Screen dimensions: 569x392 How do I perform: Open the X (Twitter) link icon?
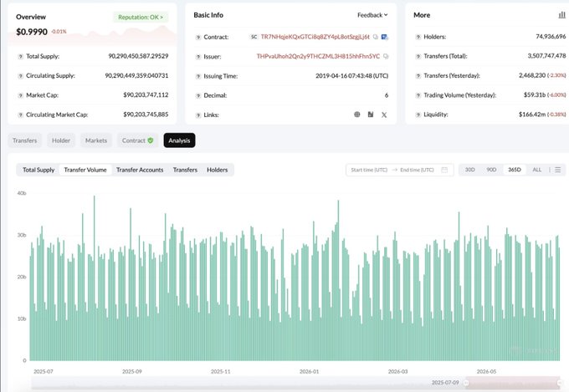tap(384, 115)
